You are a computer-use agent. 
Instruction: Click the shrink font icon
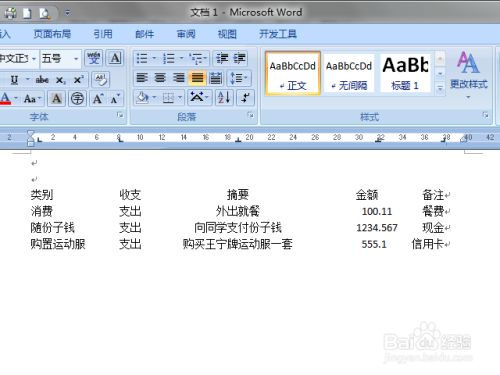115,99
